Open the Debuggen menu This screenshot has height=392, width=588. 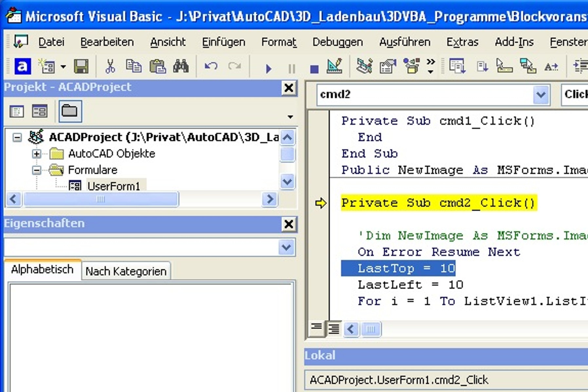(x=338, y=42)
